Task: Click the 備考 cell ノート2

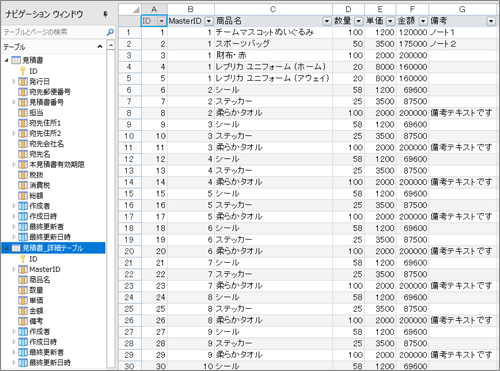Action: 462,44
